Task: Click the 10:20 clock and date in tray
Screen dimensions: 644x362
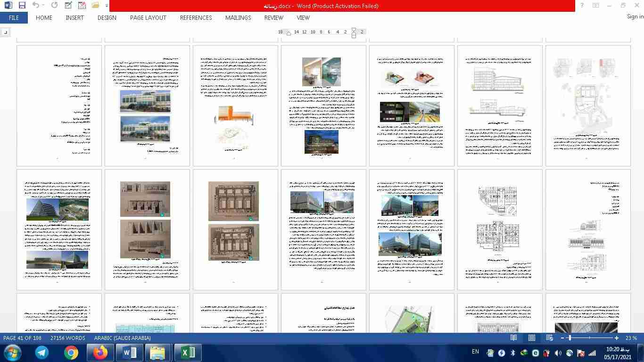Action: [619, 353]
